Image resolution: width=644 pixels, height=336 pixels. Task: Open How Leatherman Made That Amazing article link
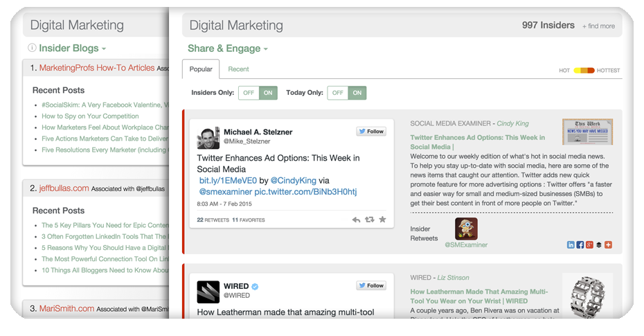tap(479, 296)
